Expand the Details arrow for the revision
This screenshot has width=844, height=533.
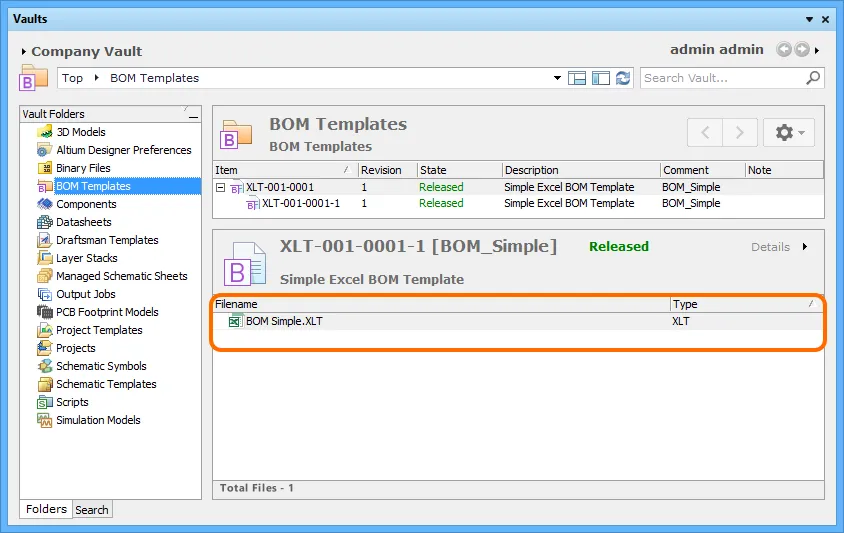coord(805,247)
